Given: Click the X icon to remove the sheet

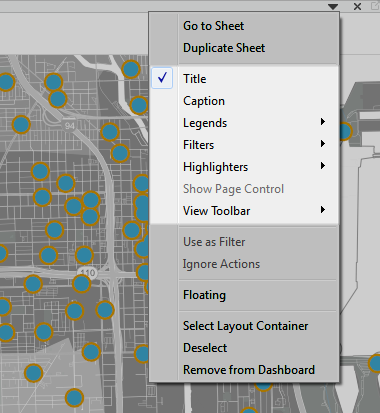Looking at the screenshot, I should 357,6.
